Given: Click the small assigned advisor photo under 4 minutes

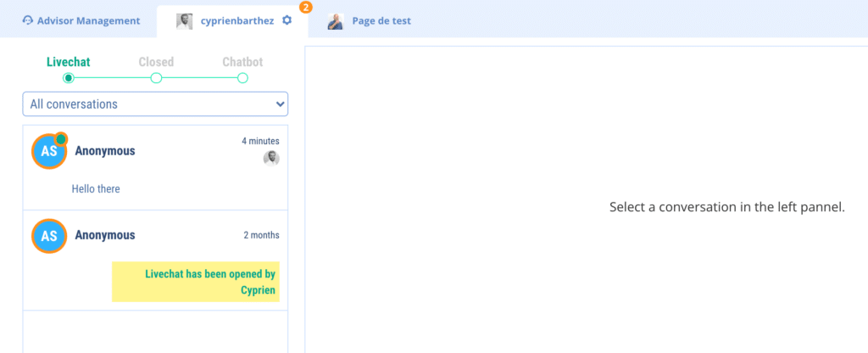Looking at the screenshot, I should tap(271, 158).
